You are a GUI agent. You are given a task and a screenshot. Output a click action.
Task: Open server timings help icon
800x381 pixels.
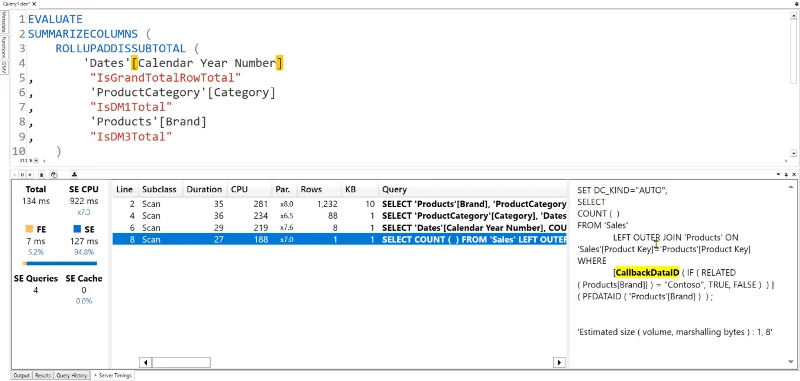pyautogui.click(x=53, y=174)
